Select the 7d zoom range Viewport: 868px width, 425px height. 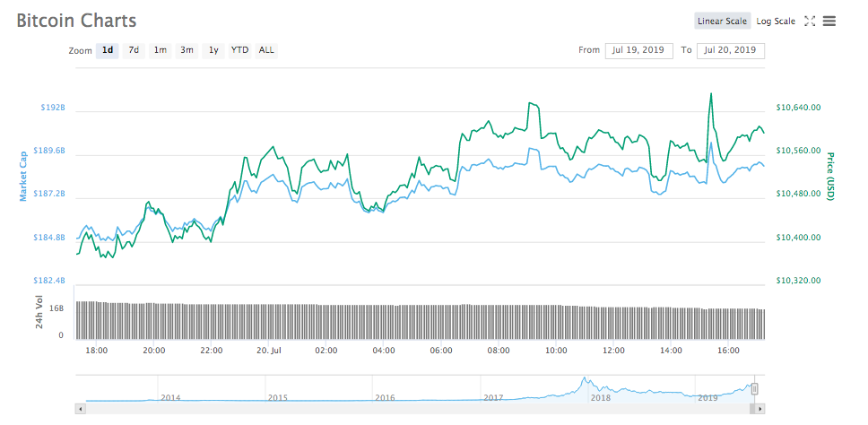pyautogui.click(x=134, y=50)
